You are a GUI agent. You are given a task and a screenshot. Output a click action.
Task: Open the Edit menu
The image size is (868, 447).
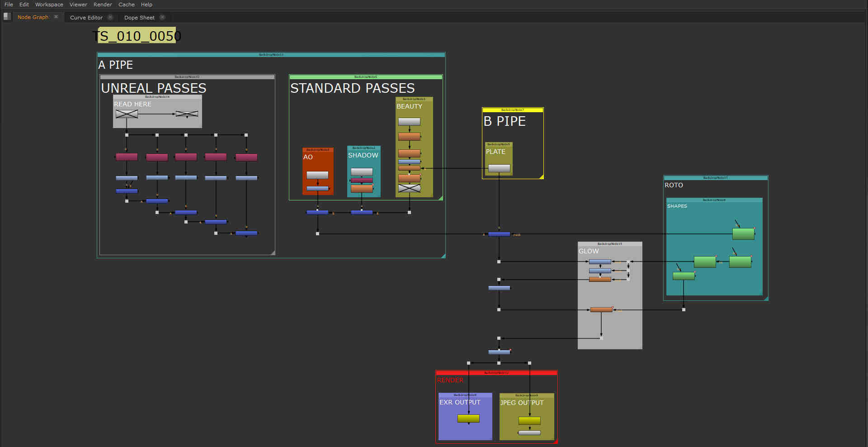(x=24, y=5)
